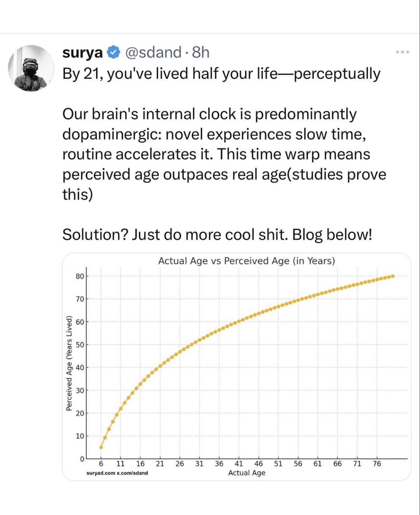Screen dimensions: 420x515
Task: Click the x-axis tick labeled 21
Action: point(160,464)
